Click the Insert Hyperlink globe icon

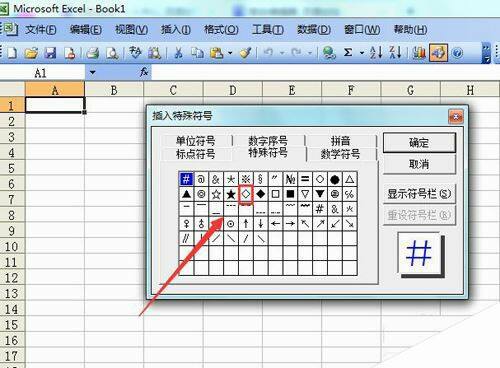point(329,53)
